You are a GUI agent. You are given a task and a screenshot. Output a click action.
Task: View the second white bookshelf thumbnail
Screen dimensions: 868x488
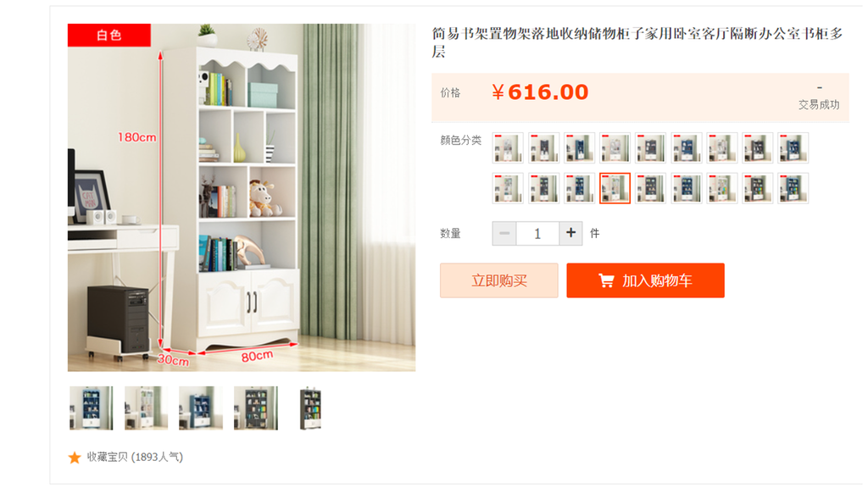pos(146,408)
